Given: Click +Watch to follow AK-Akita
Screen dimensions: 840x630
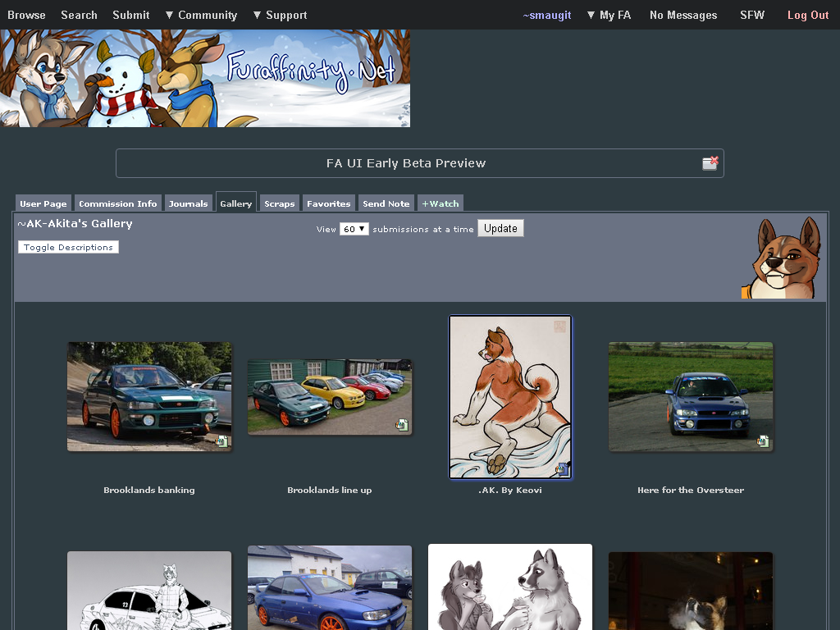Looking at the screenshot, I should 441,203.
